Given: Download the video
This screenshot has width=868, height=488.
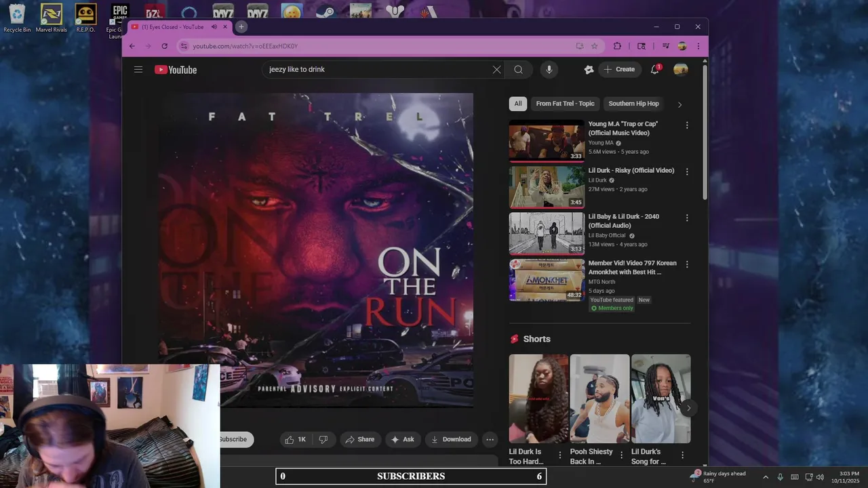Looking at the screenshot, I should [x=451, y=439].
